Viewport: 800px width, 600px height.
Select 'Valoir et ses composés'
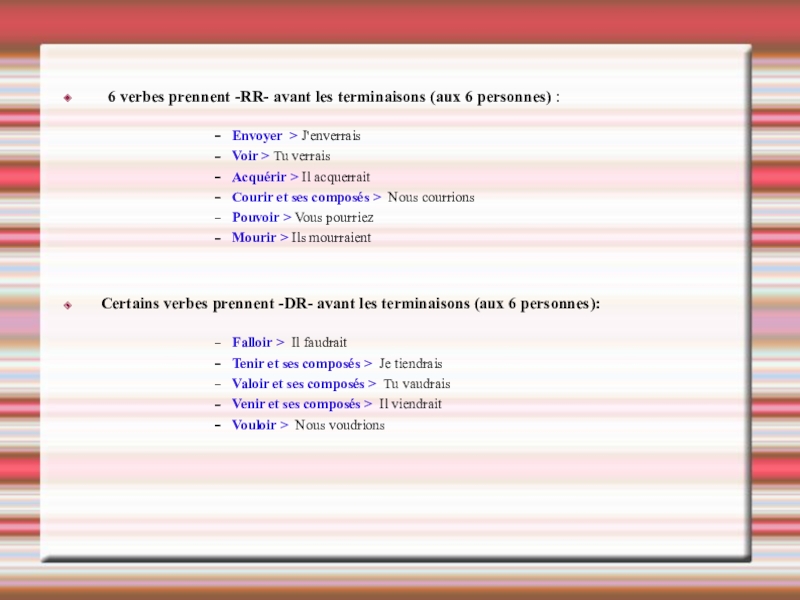298,384
